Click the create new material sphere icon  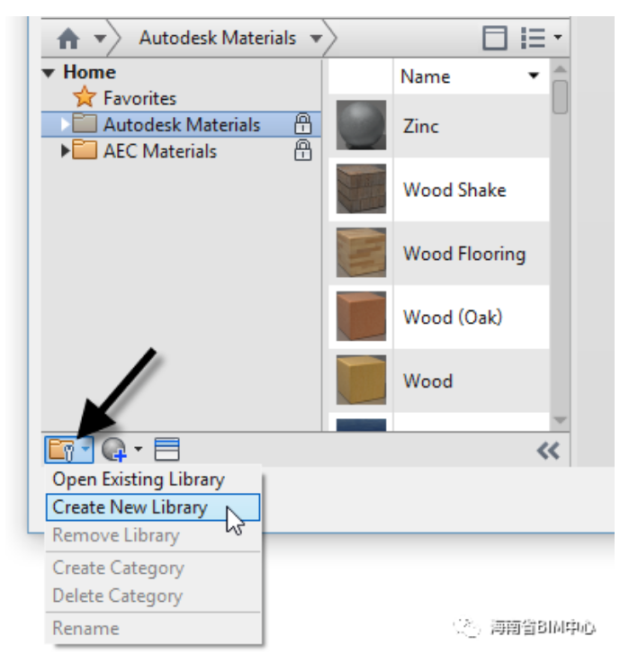pyautogui.click(x=114, y=450)
